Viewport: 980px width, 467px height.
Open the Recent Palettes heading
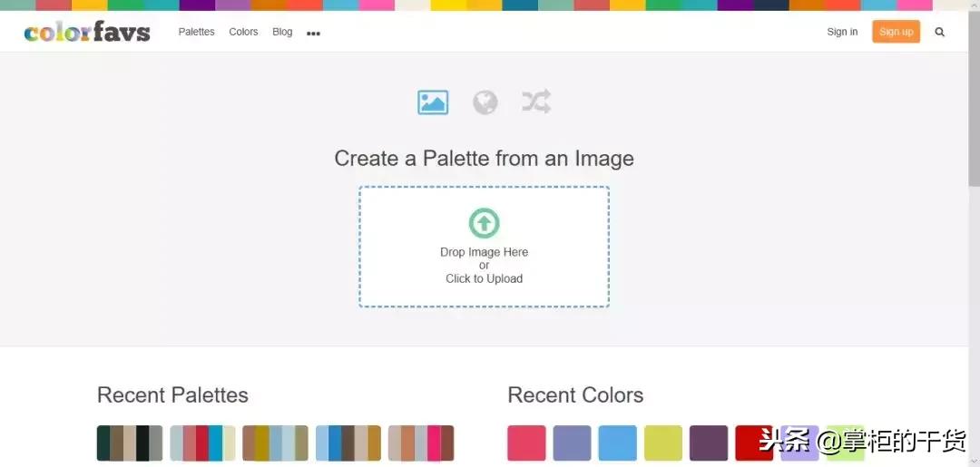tap(172, 394)
